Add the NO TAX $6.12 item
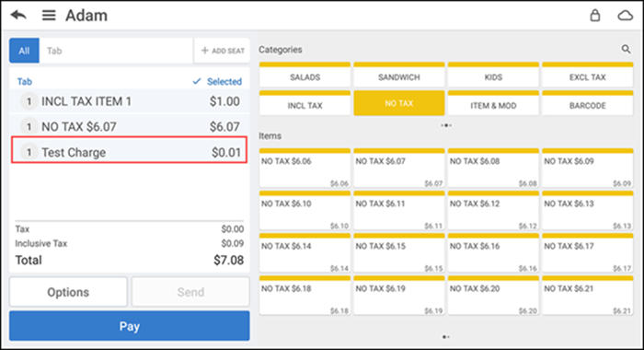Viewport: 644px width, 350px height. 493,211
